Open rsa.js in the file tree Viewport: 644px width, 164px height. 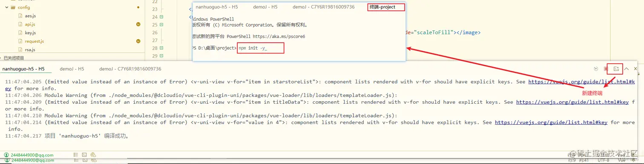[30, 50]
